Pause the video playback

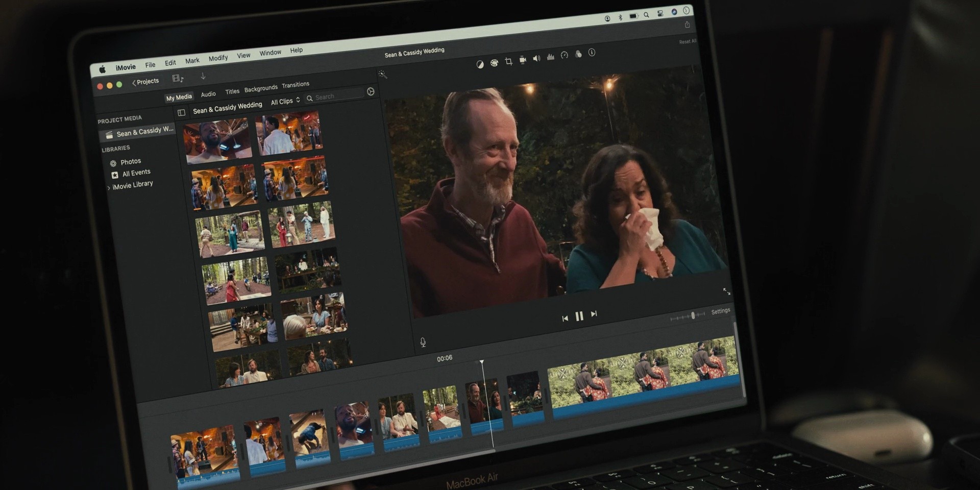[x=579, y=316]
